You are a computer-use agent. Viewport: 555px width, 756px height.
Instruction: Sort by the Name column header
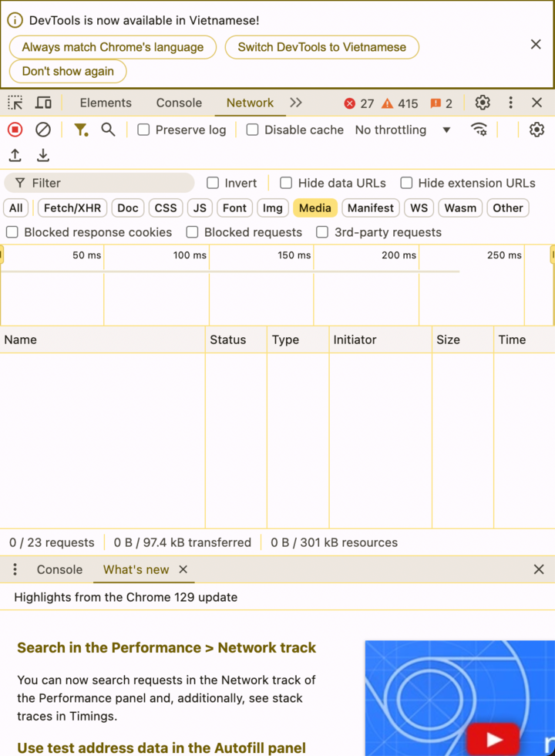[103, 339]
